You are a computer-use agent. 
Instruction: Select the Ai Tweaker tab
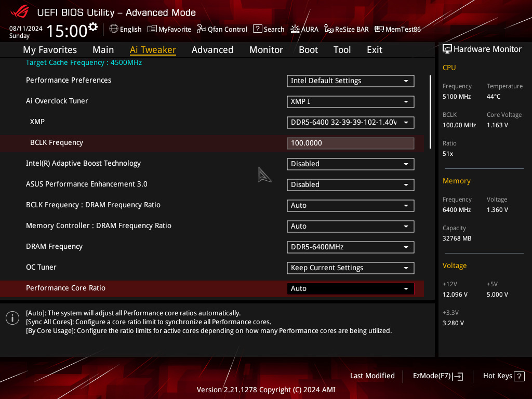tap(153, 49)
